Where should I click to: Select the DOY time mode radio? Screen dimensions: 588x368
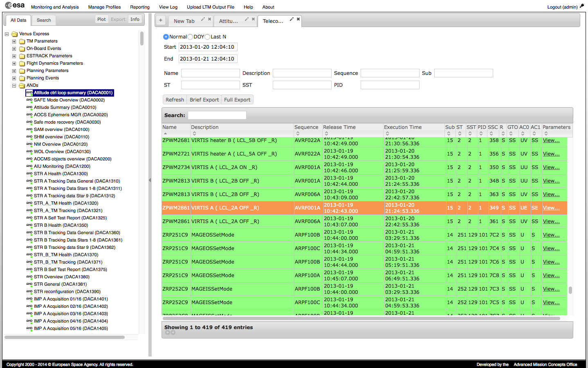(x=190, y=37)
